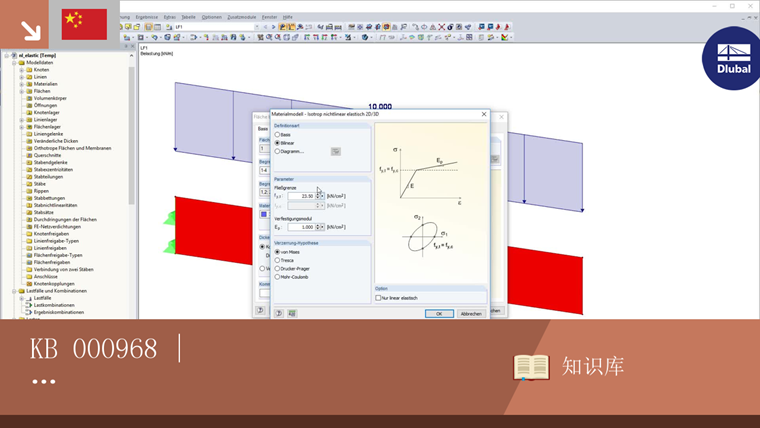
Task: Collapse the Modelldaten tree node
Action: coord(14,63)
